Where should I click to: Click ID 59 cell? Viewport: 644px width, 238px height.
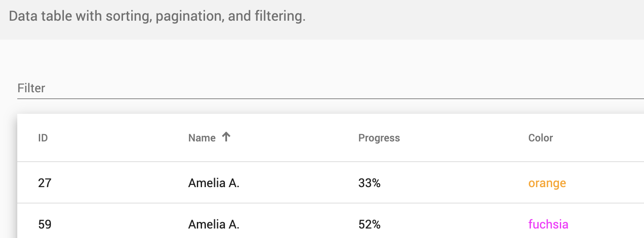[x=44, y=224]
